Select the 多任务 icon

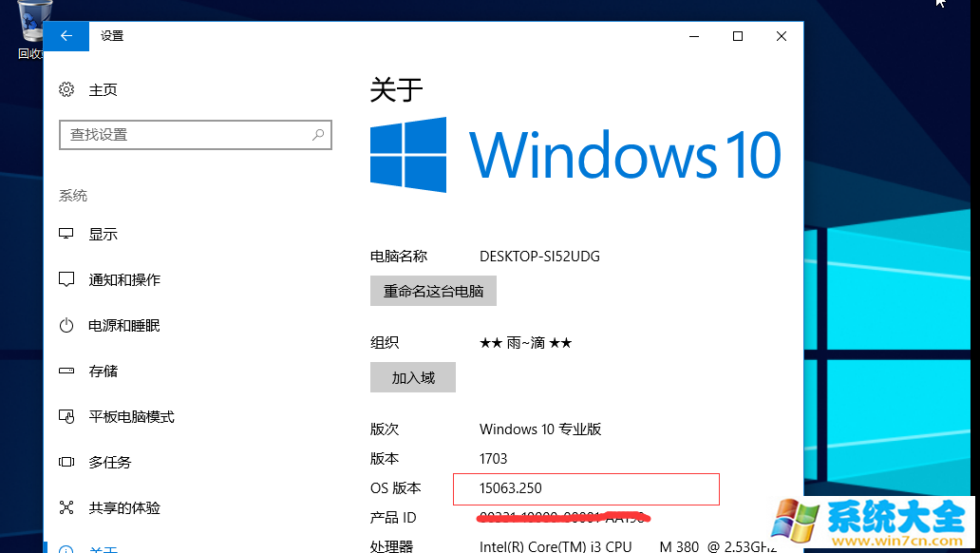tap(66, 463)
